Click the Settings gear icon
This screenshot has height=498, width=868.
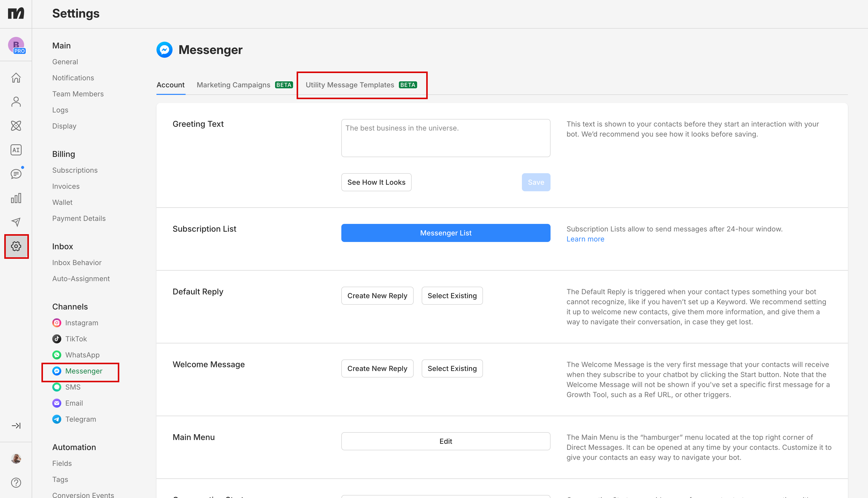coord(16,246)
